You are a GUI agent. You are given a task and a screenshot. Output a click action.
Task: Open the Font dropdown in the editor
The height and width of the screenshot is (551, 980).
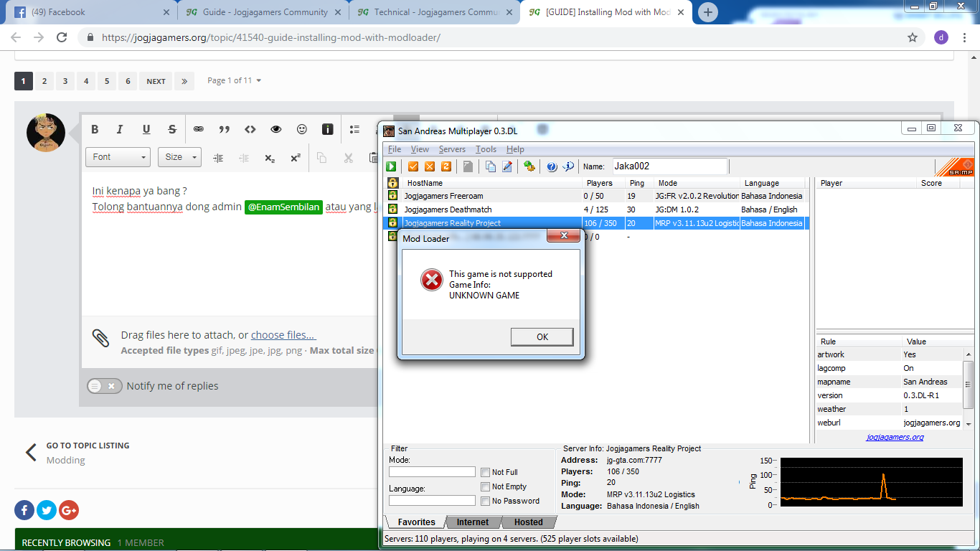pos(118,157)
